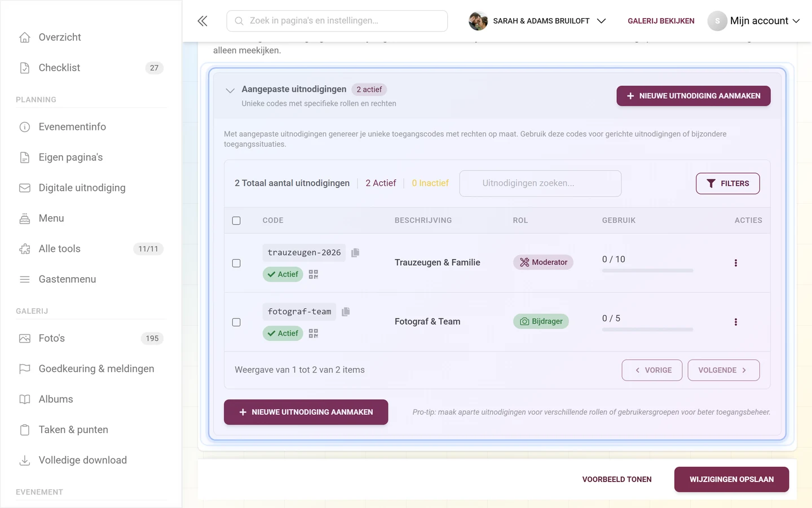Click the Galerij bekijken link
The width and height of the screenshot is (812, 508).
(661, 21)
